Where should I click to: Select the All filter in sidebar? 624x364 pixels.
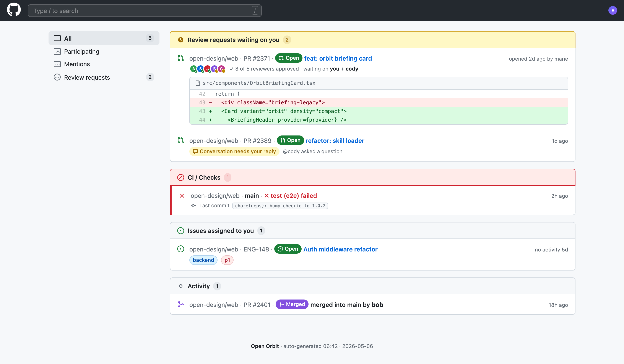click(x=104, y=38)
